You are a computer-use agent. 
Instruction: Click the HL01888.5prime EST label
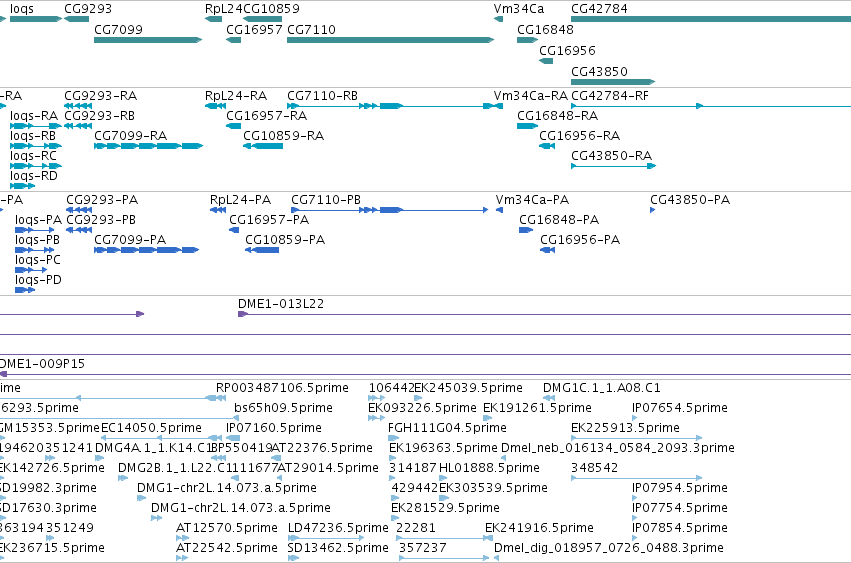point(489,468)
